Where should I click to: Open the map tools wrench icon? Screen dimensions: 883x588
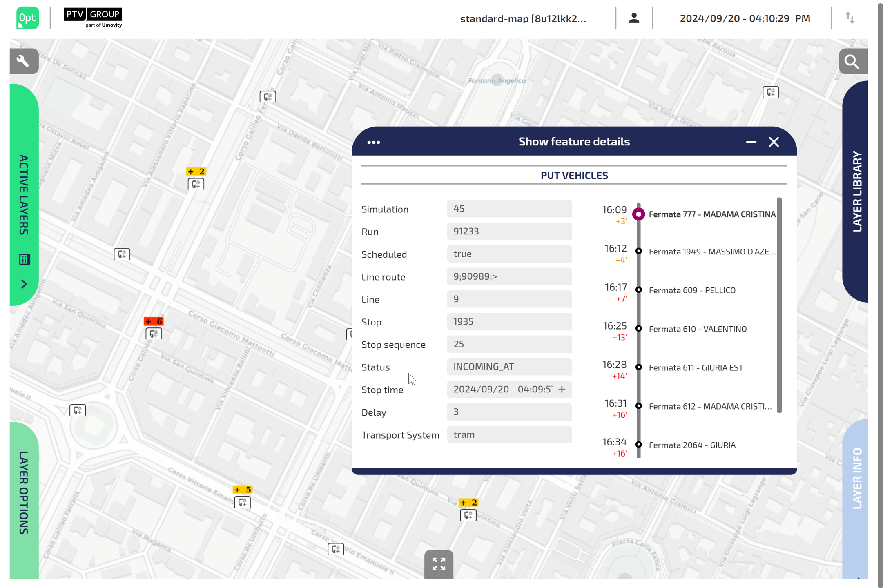(23, 61)
